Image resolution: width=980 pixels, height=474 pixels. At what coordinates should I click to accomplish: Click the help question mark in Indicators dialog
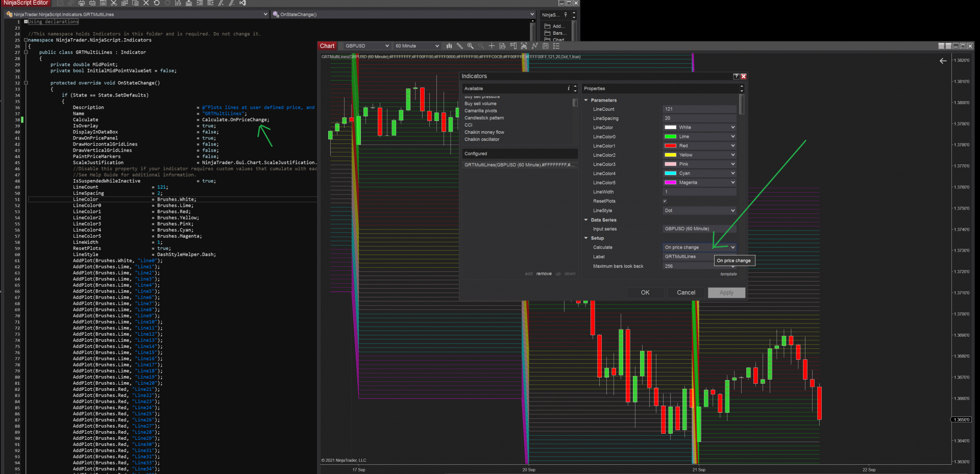[x=736, y=76]
